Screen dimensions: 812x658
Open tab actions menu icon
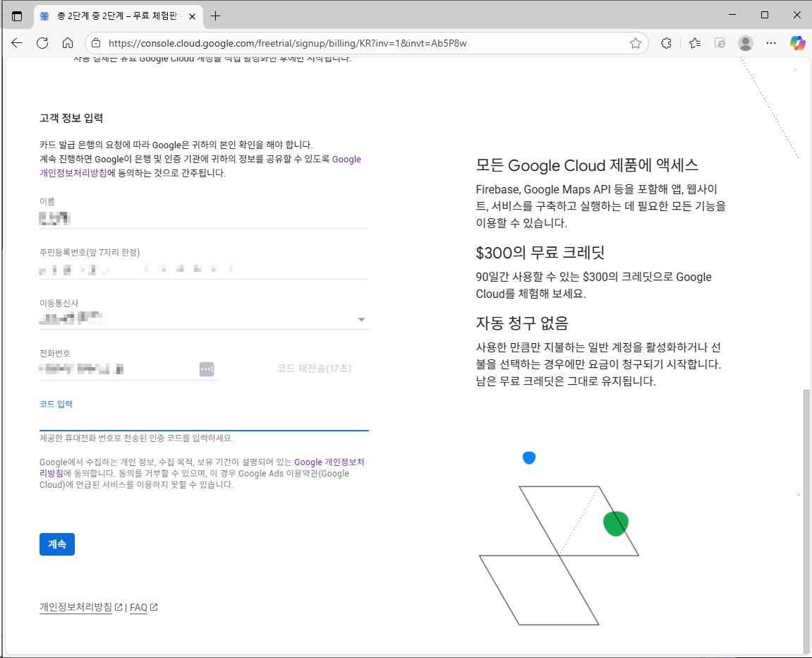click(17, 16)
